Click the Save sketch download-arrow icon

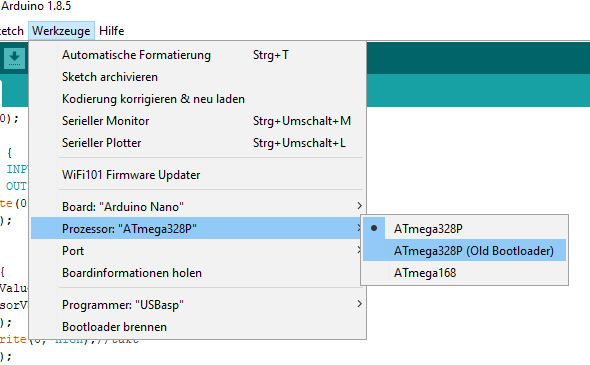click(x=15, y=58)
